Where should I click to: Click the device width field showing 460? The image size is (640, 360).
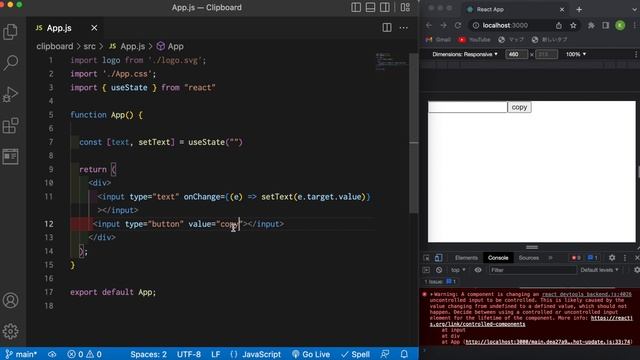[516, 54]
